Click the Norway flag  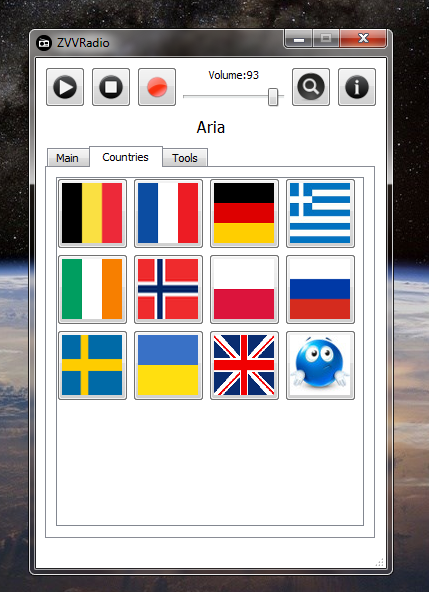(x=168, y=289)
